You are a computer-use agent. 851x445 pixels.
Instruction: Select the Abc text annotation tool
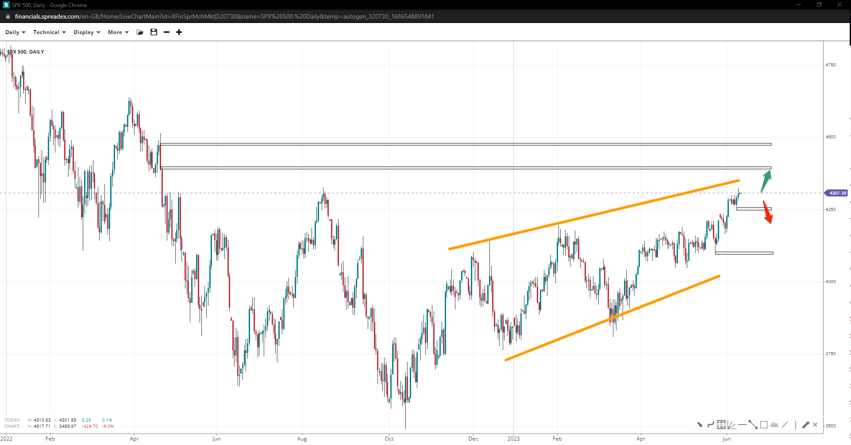pyautogui.click(x=774, y=425)
